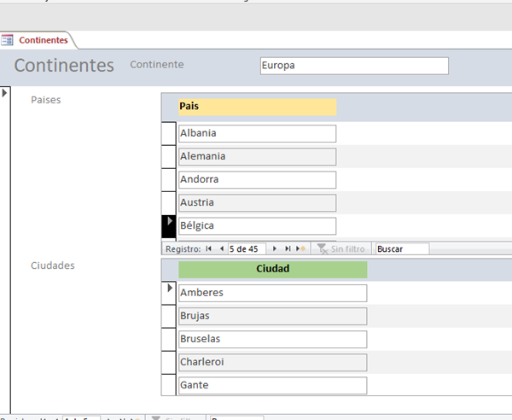Screen dimensions: 512x420
Task: Select the Gante city field
Action: coord(273,385)
